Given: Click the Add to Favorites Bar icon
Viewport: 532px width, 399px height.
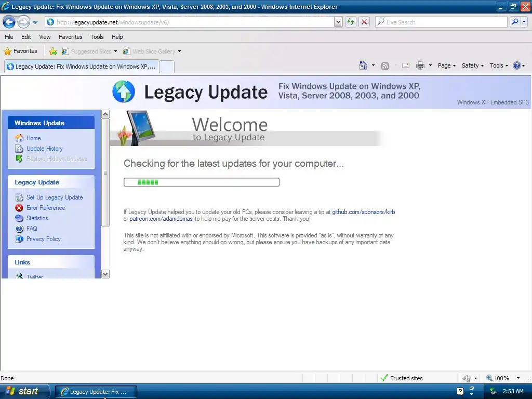Looking at the screenshot, I should click(x=53, y=51).
